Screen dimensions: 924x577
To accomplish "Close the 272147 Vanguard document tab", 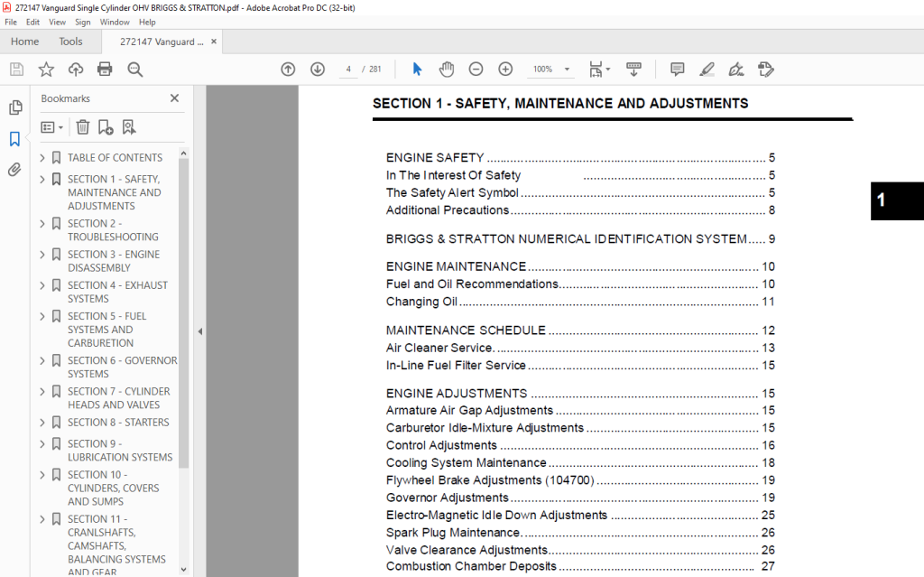I will (214, 42).
